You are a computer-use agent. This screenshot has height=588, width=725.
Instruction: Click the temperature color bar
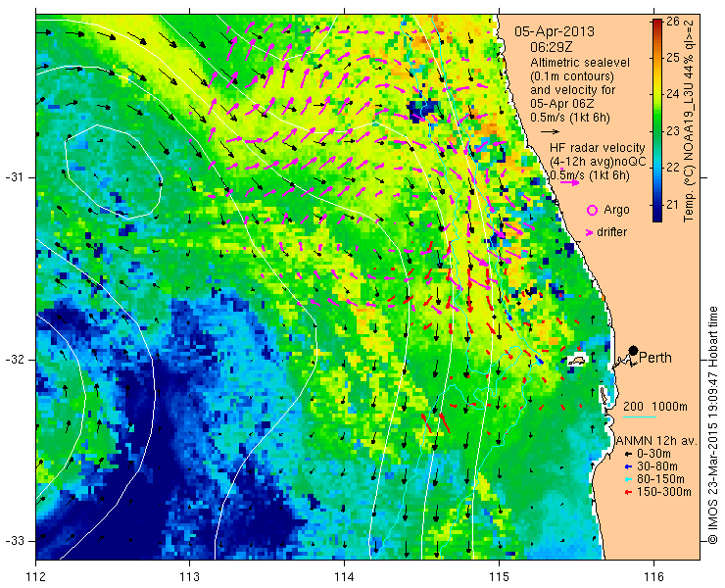pyautogui.click(x=657, y=121)
